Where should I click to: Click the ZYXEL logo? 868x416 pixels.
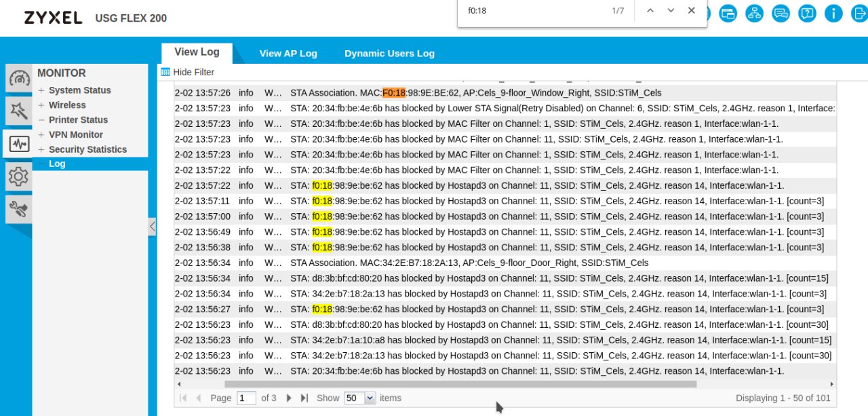click(x=53, y=18)
